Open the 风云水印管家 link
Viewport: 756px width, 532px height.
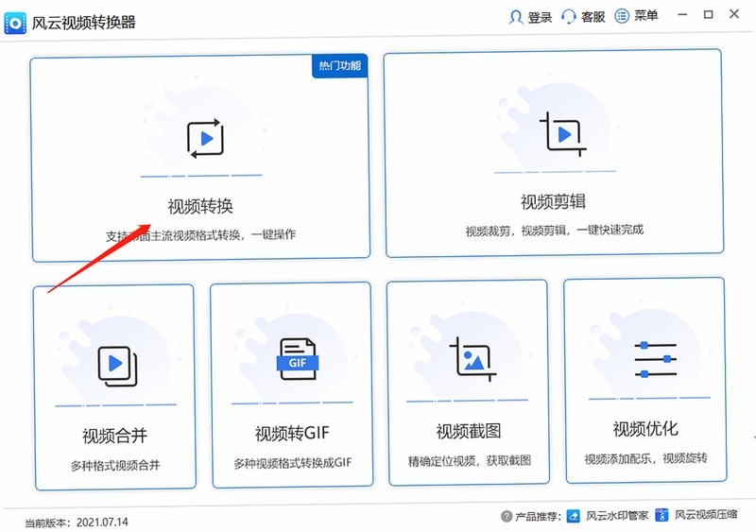(617, 516)
